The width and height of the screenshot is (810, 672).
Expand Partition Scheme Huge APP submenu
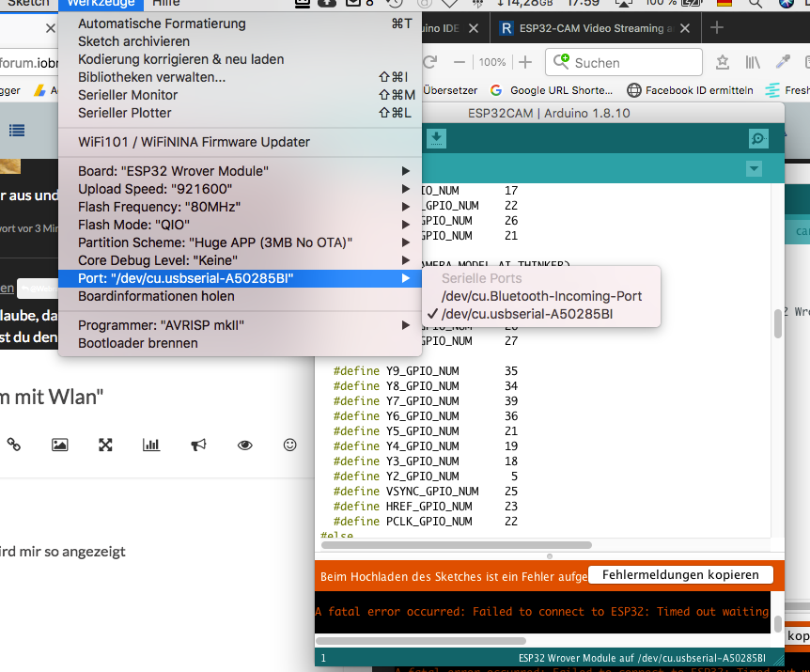[240, 242]
